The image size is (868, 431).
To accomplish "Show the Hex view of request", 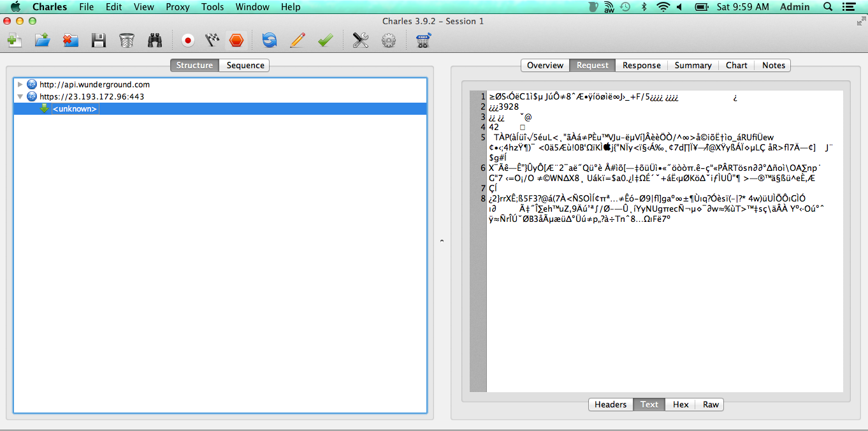I will [x=681, y=404].
